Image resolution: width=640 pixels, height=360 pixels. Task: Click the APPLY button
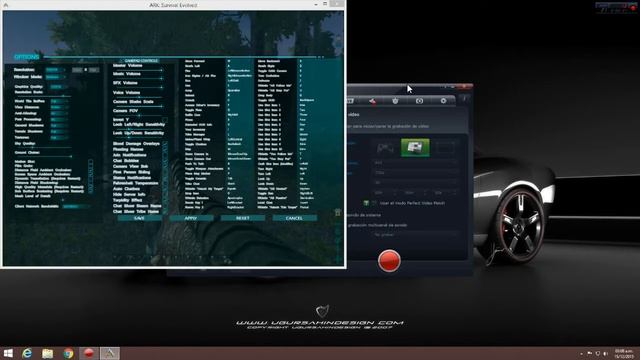pyautogui.click(x=191, y=218)
